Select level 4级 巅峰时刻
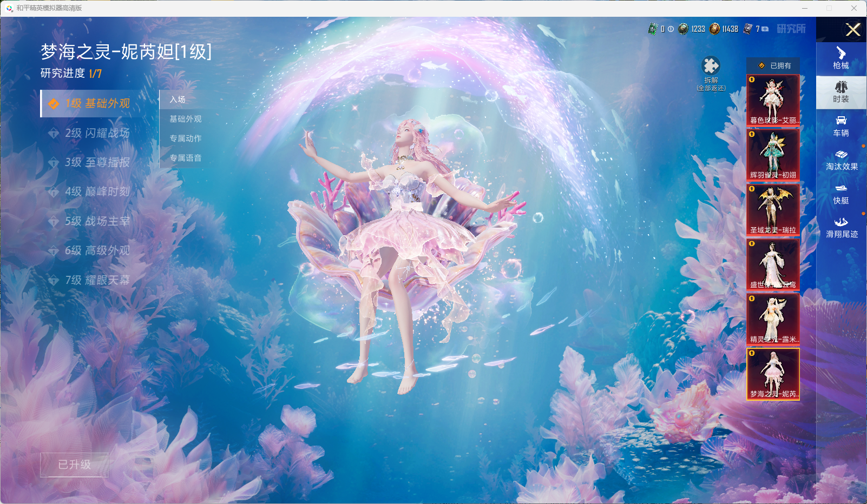Image resolution: width=867 pixels, height=504 pixels. (97, 191)
